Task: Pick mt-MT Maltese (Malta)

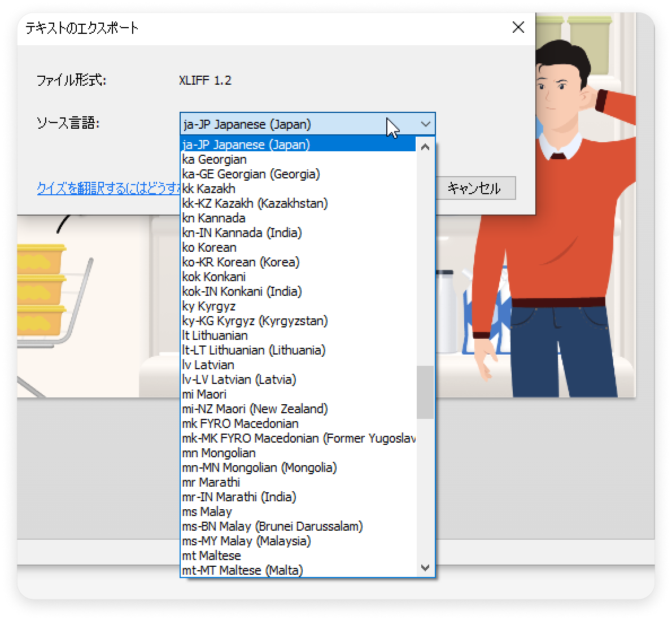Action: click(298, 570)
